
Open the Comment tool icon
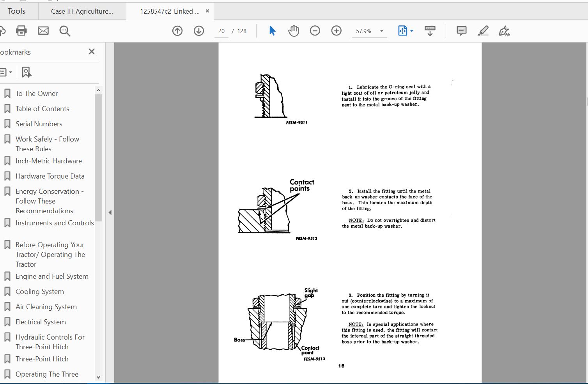(461, 30)
